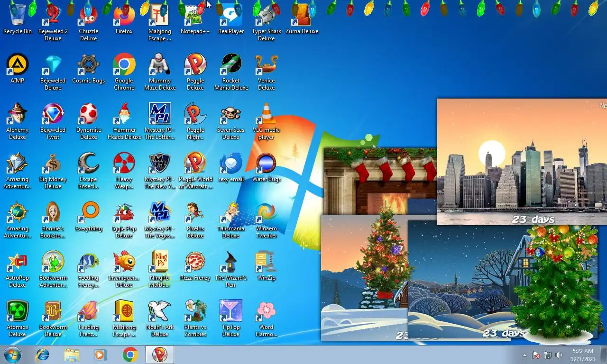This screenshot has width=607, height=364.
Task: Select the Bejeweled Twist shortcut
Action: click(x=53, y=121)
